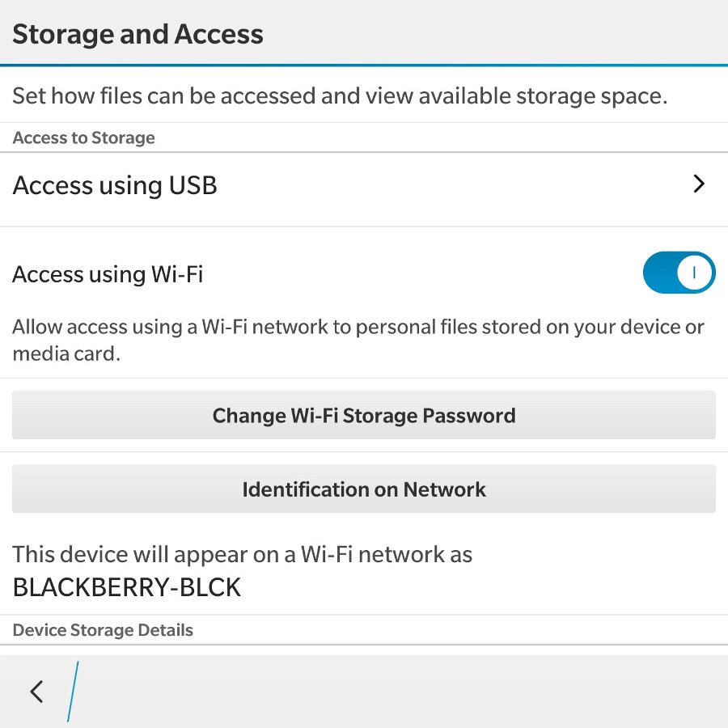Open Identification on Network button
Screen dimensions: 728x728
[x=364, y=489]
